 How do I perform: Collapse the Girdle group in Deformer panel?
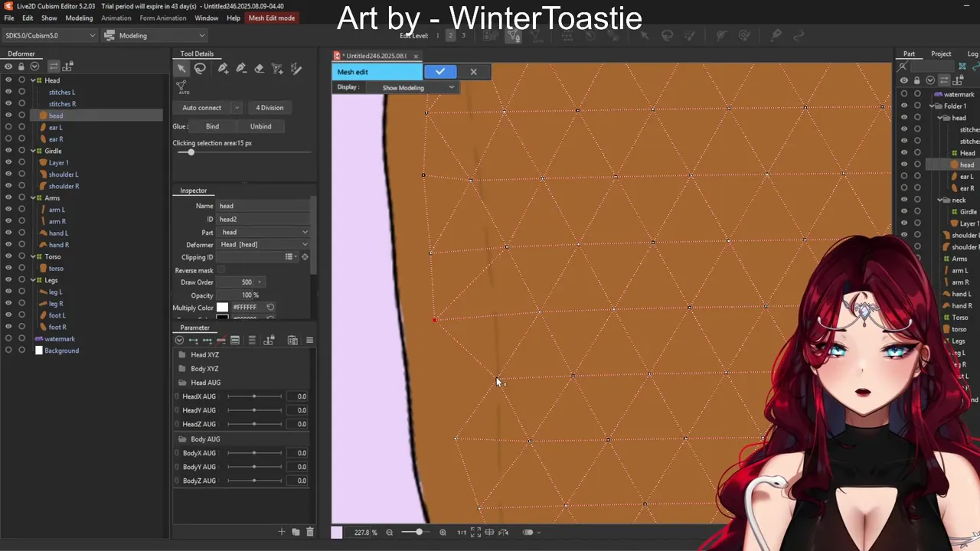click(32, 151)
